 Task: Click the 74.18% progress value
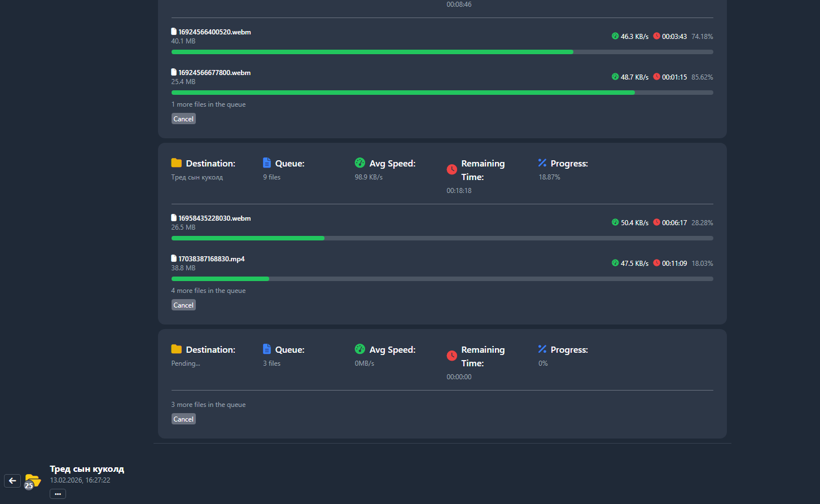point(702,37)
